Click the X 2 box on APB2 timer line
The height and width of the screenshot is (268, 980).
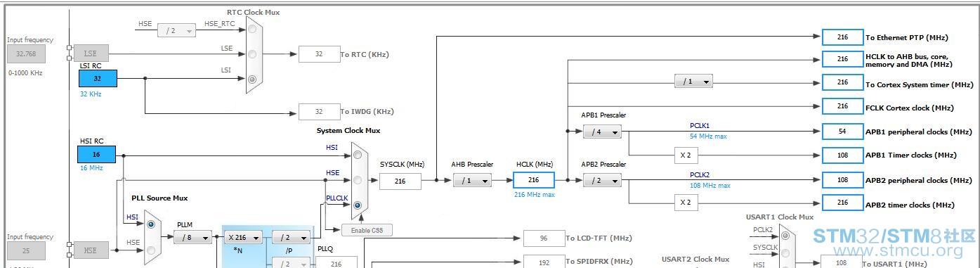tap(687, 203)
